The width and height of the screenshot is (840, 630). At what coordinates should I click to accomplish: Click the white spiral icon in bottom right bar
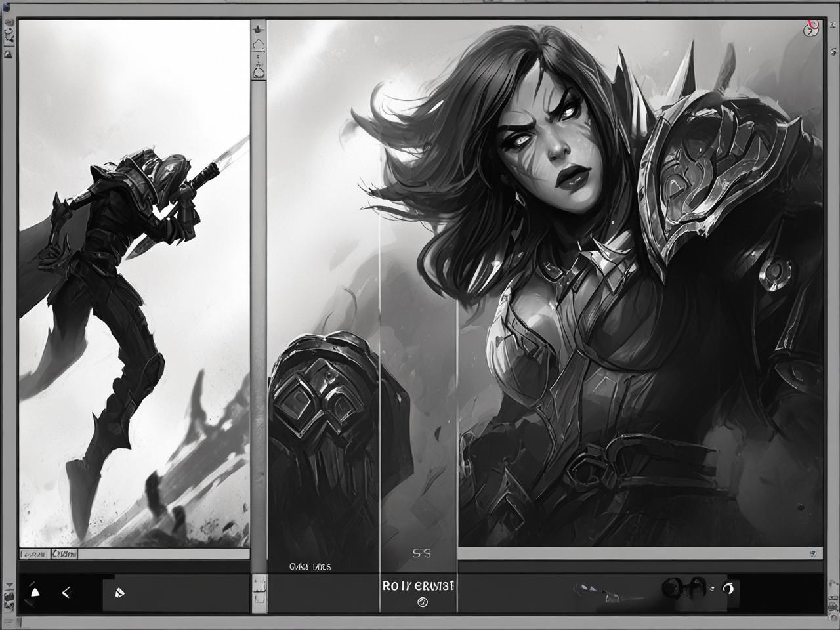[727, 588]
